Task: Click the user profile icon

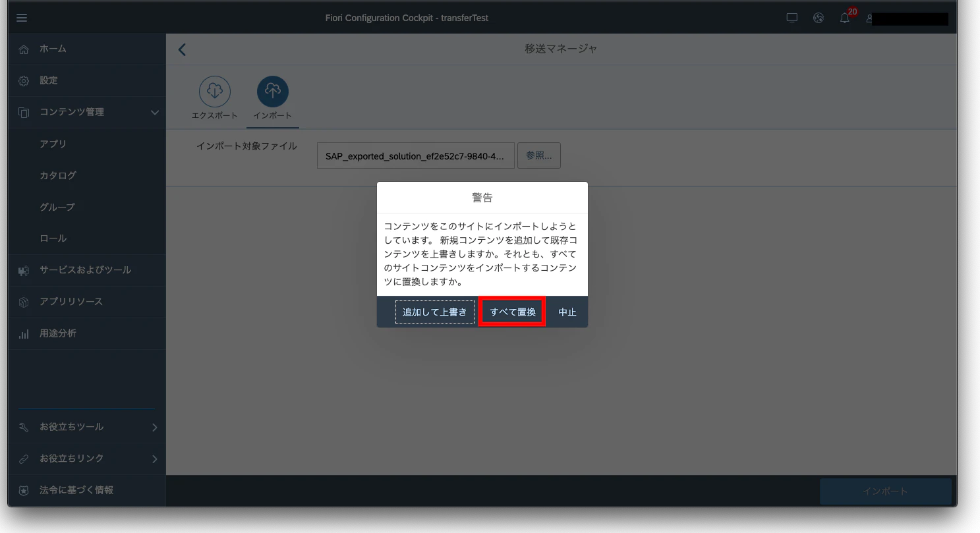Action: click(x=871, y=18)
